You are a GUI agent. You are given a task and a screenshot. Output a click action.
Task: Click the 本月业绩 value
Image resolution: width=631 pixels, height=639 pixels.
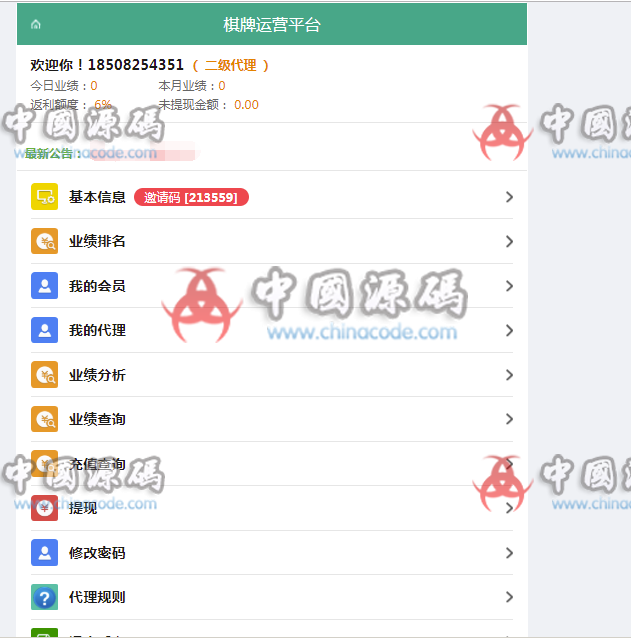click(222, 86)
